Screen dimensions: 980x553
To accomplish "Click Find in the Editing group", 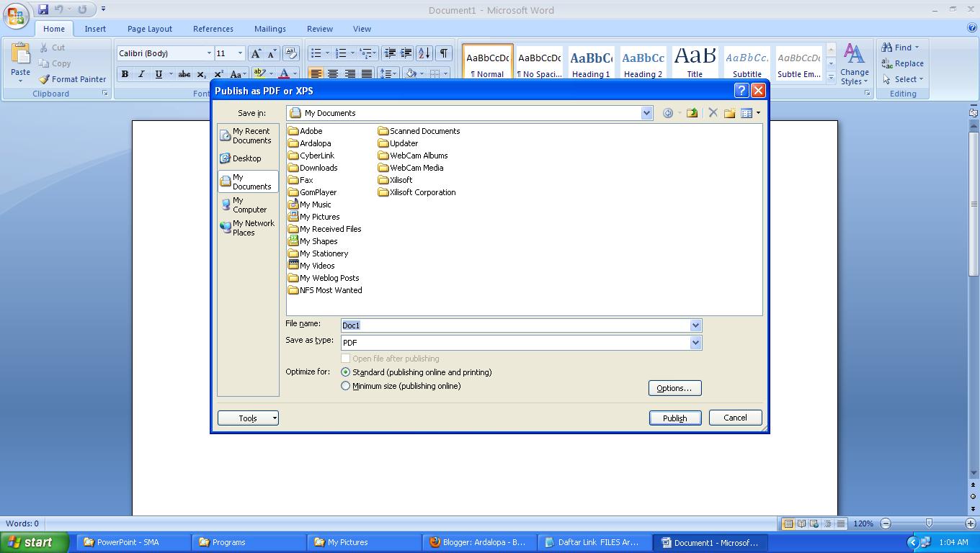I will 901,48.
